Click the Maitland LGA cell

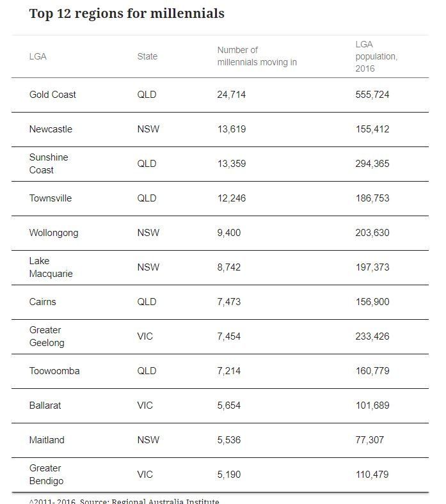(47, 440)
